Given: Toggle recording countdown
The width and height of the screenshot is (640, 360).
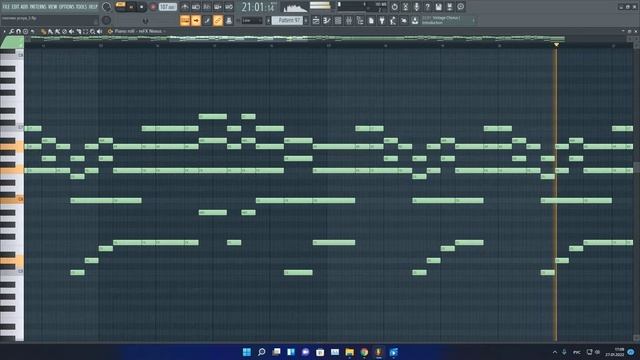Looking at the screenshot, I should [x=207, y=7].
